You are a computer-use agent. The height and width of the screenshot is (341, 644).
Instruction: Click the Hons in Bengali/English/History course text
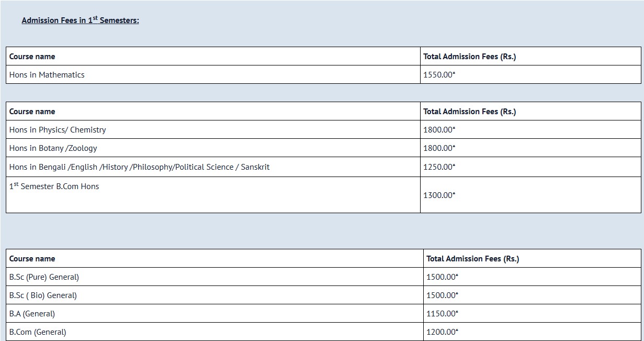coord(139,167)
